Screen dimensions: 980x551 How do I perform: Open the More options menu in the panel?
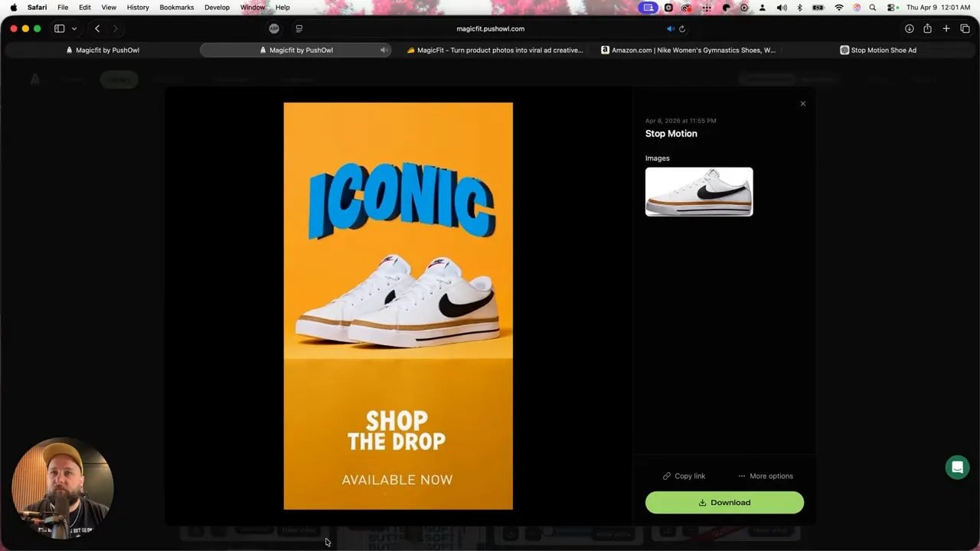point(765,475)
